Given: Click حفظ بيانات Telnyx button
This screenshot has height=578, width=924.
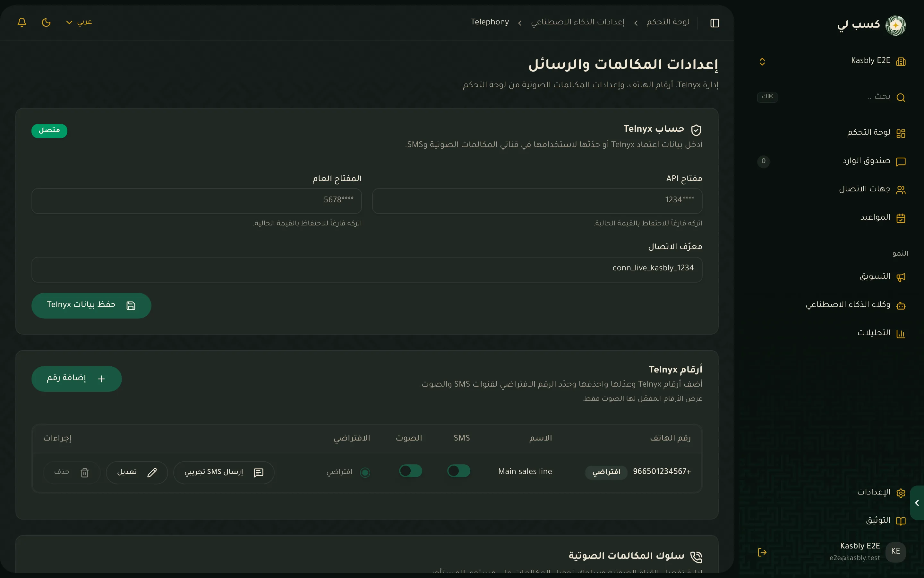Looking at the screenshot, I should click(x=91, y=305).
